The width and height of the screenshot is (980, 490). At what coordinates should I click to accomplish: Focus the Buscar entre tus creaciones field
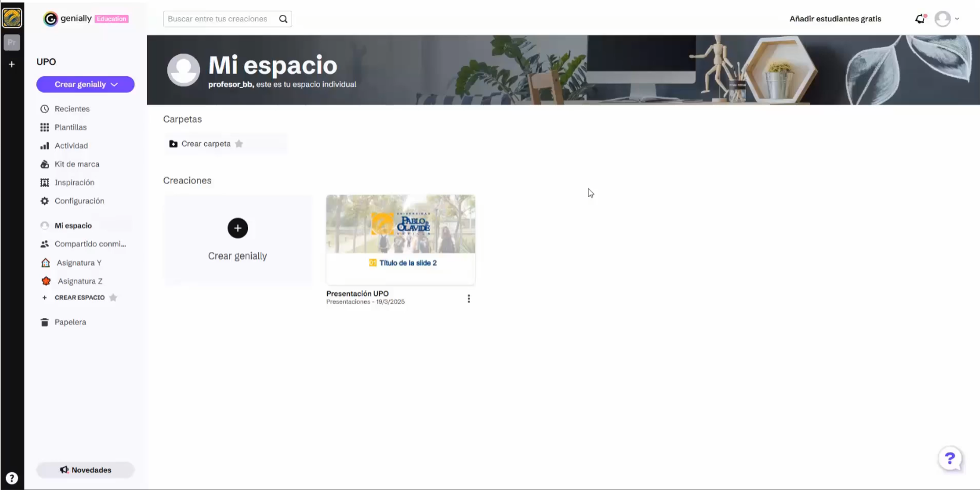tap(218, 19)
